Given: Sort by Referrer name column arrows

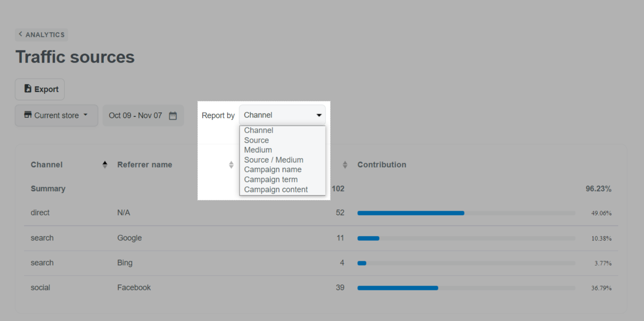Looking at the screenshot, I should [231, 165].
